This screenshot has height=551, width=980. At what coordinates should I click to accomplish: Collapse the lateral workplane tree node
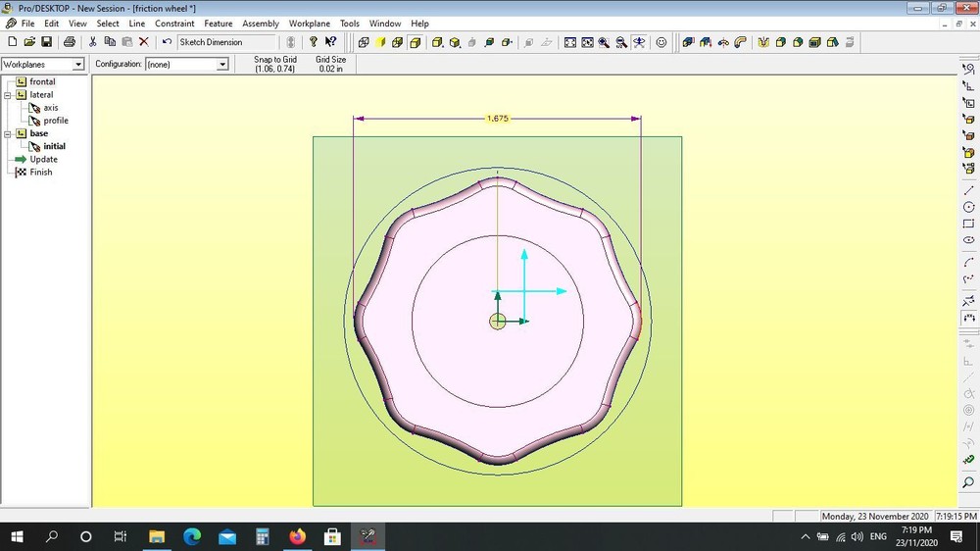pyautogui.click(x=8, y=95)
